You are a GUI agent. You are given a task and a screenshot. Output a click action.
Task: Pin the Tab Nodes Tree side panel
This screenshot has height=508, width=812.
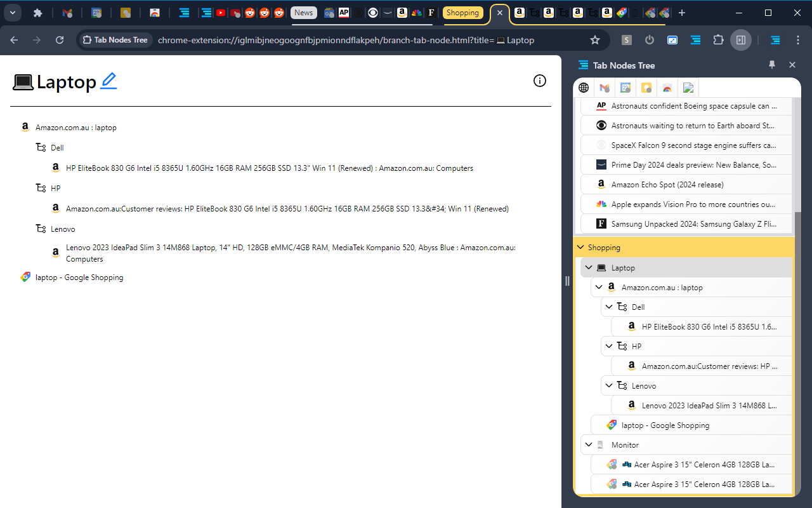[x=772, y=65]
